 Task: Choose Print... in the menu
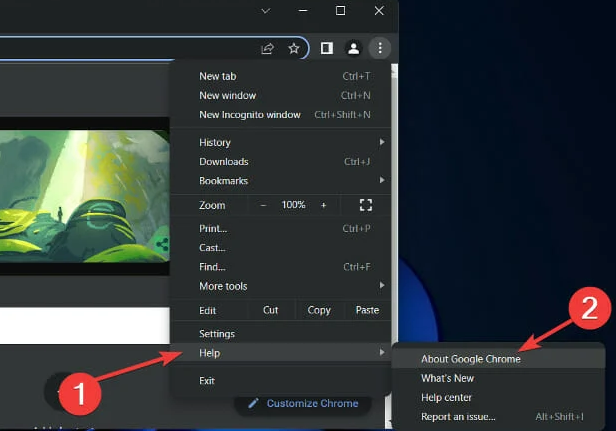pyautogui.click(x=281, y=228)
